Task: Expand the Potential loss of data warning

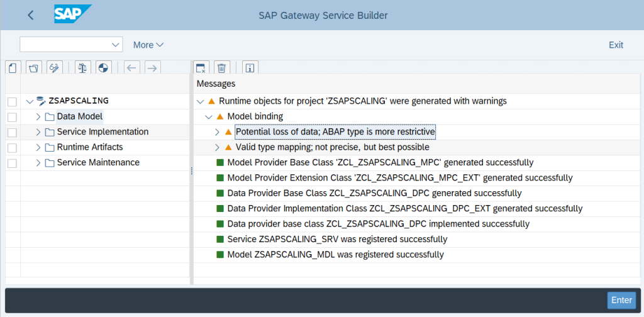Action: point(217,132)
